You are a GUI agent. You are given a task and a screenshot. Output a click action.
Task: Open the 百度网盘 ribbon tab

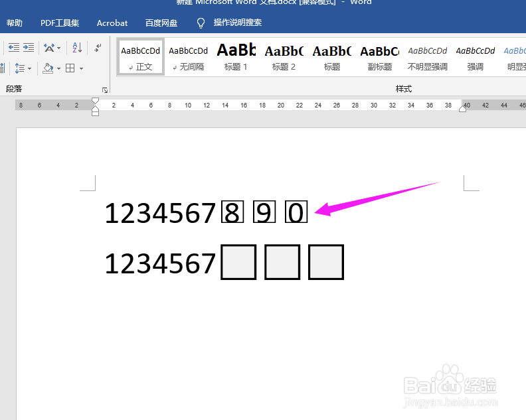coord(161,23)
